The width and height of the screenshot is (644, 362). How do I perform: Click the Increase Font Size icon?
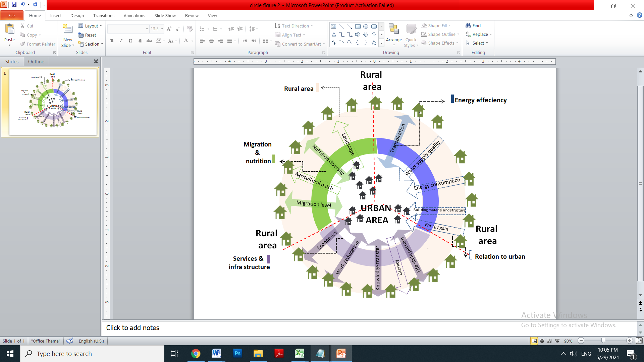(x=169, y=29)
